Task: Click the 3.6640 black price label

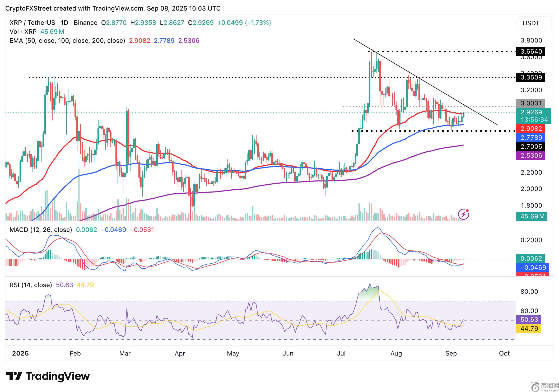Action: coord(531,52)
